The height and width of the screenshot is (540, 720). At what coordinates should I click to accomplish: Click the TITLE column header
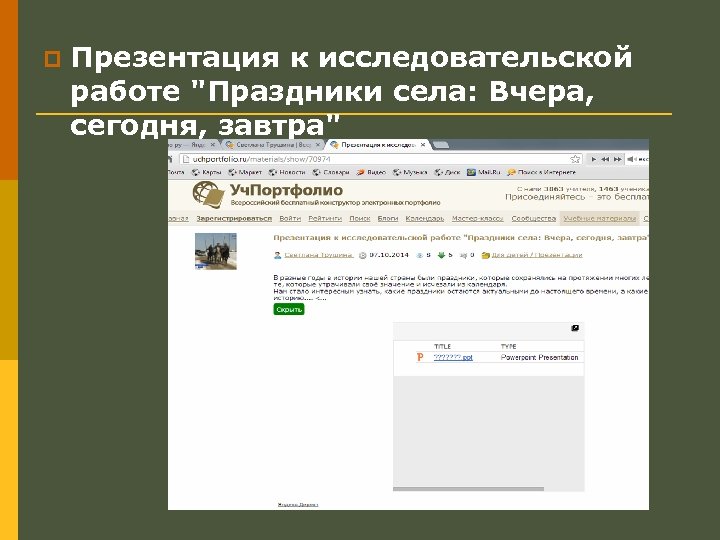tap(442, 346)
